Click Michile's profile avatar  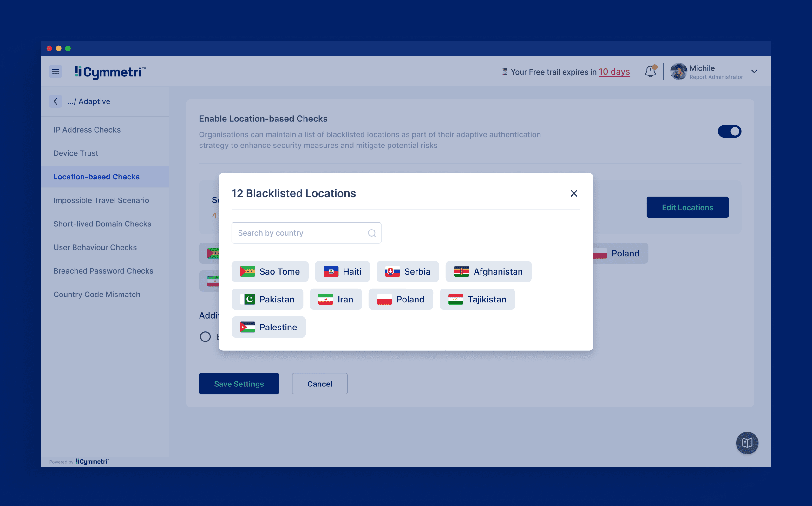tap(678, 72)
